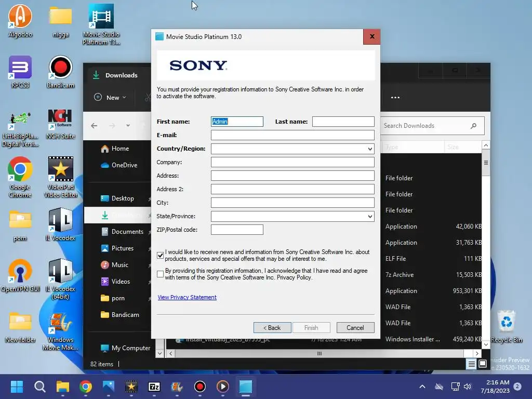The image size is (532, 399).
Task: Click Cancel in the registration dialog
Action: 355,328
